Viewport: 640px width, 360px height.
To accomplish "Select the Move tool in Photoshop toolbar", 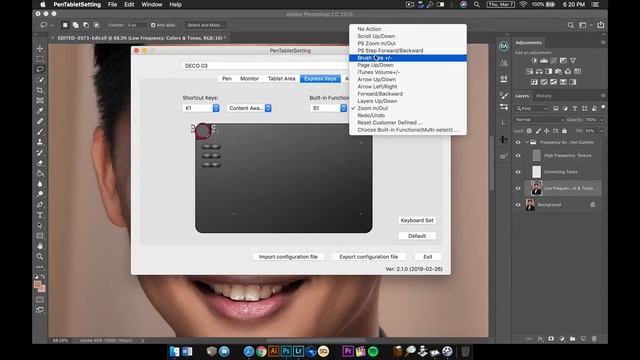I will [40, 48].
